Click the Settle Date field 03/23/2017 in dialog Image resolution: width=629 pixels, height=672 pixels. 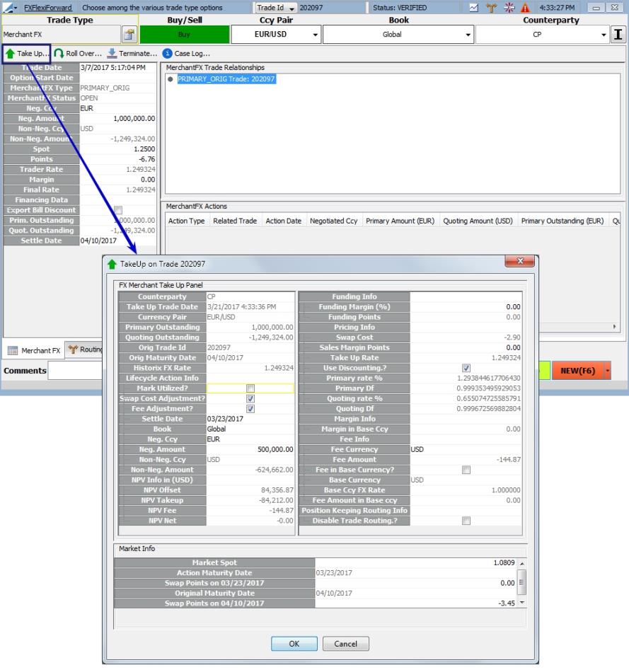coord(250,419)
